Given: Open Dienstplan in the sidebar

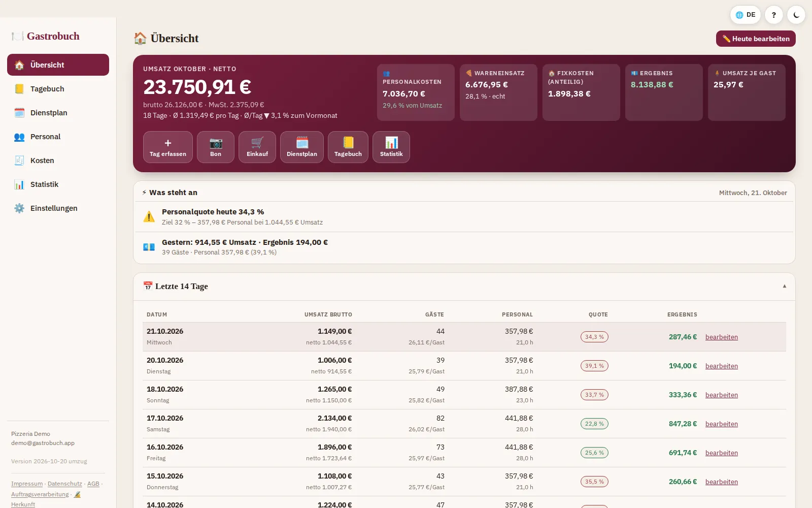Looking at the screenshot, I should point(58,113).
